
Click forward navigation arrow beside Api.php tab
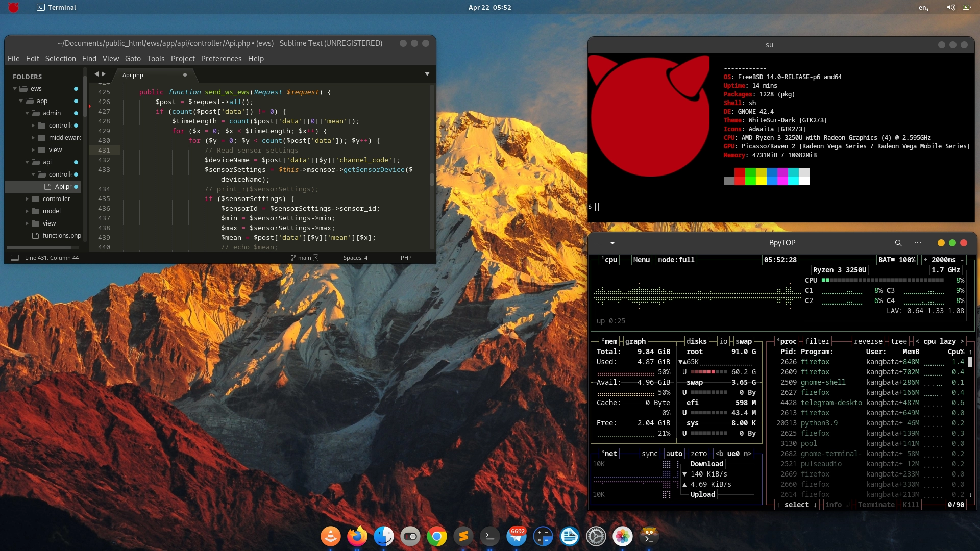(104, 74)
